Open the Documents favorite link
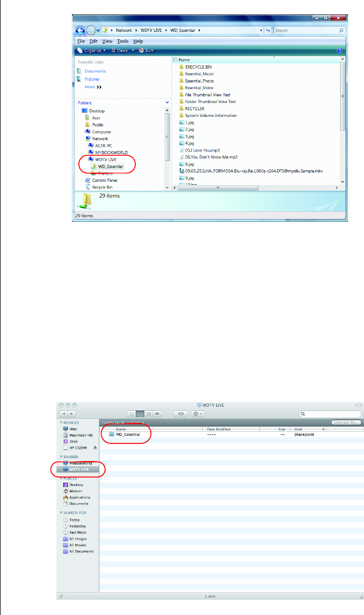364x615 pixels. point(95,71)
